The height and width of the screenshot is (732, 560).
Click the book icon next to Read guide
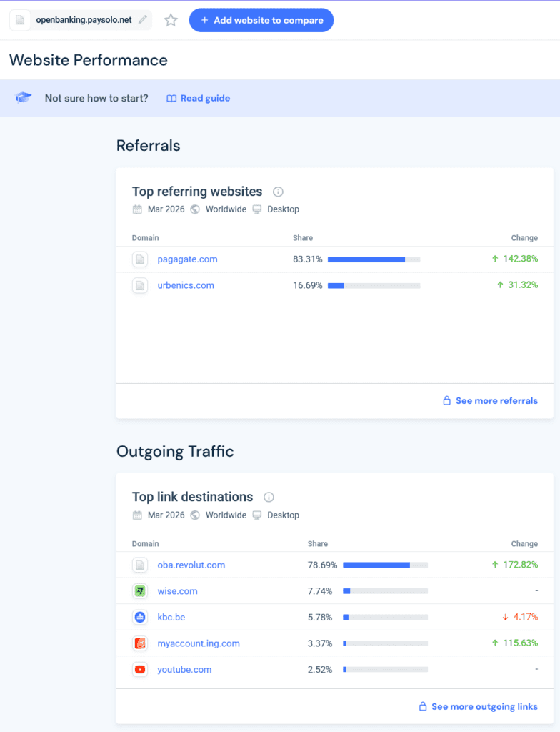tap(171, 99)
